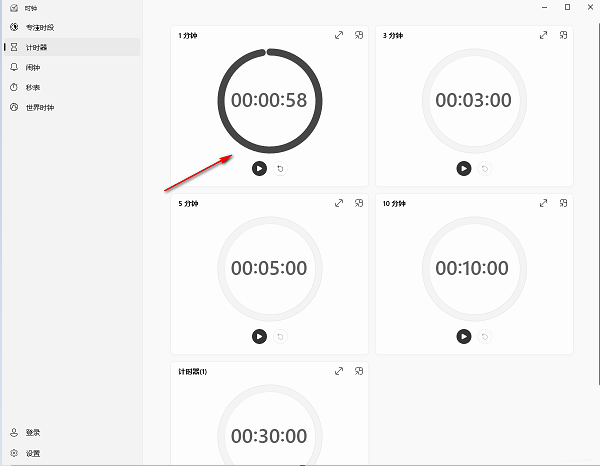Go to the 闹钟 section
600x466 pixels.
(72, 67)
